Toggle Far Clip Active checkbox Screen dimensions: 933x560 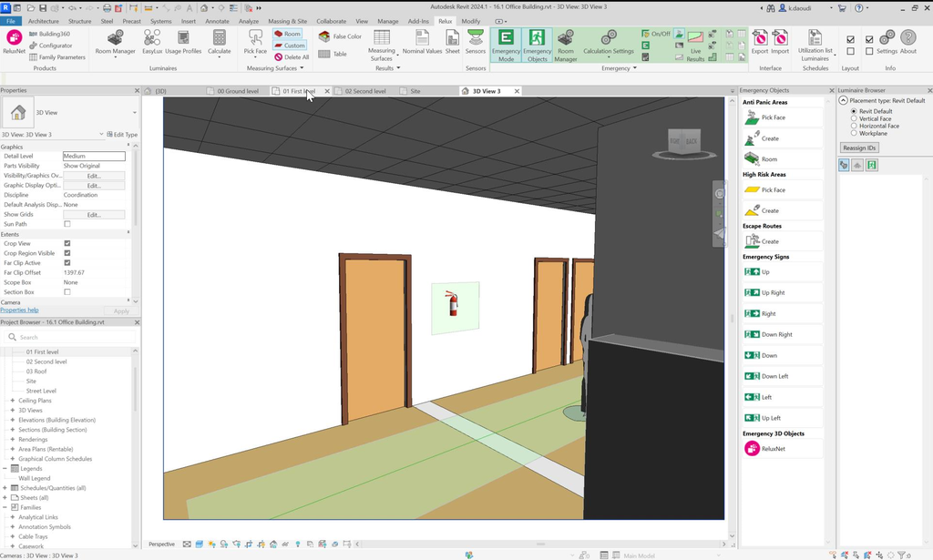pyautogui.click(x=67, y=263)
